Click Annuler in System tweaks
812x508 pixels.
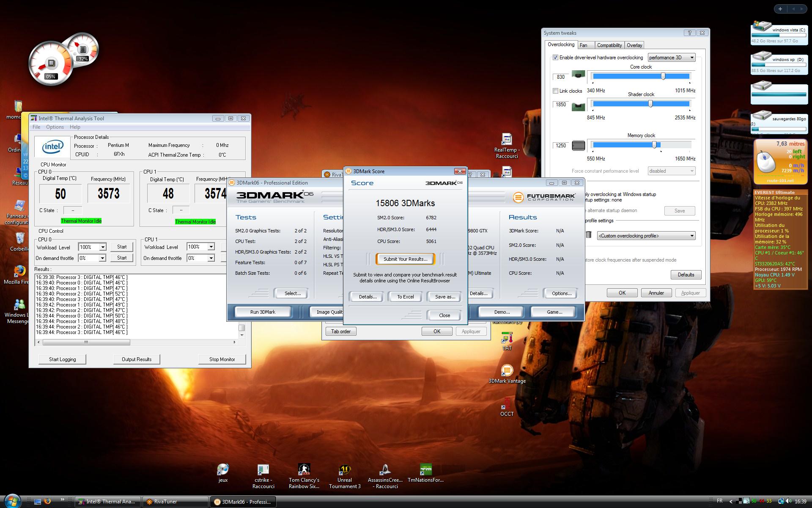[656, 293]
